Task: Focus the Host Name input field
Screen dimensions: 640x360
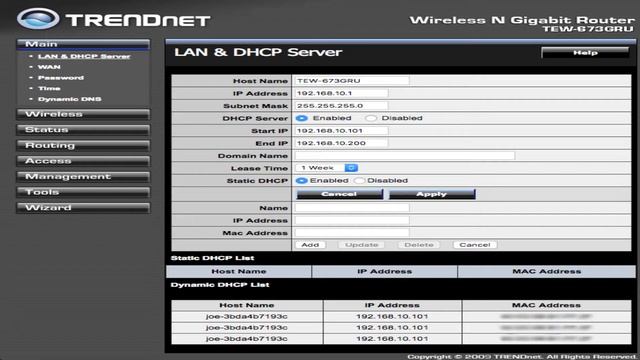Action: tap(352, 81)
